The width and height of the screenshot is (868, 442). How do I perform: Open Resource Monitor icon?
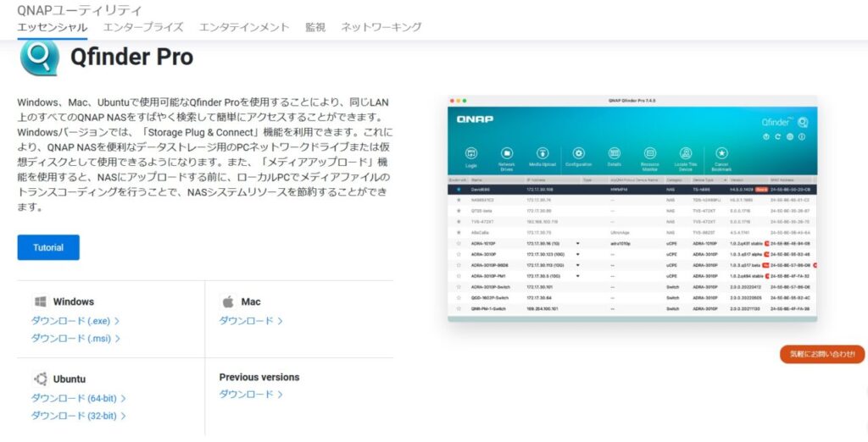650,153
